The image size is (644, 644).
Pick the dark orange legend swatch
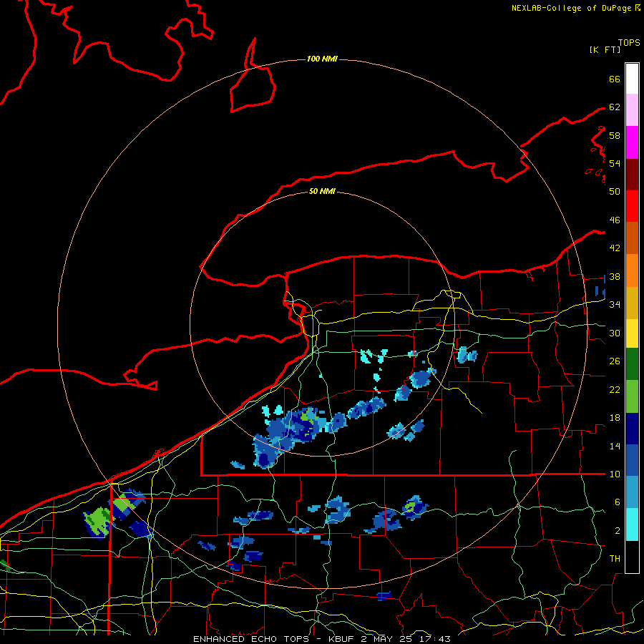click(632, 238)
